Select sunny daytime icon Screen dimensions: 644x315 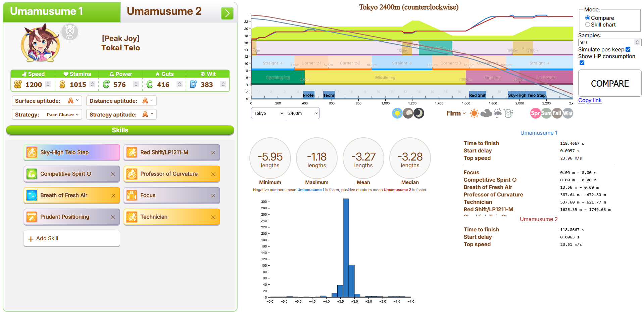pyautogui.click(x=397, y=113)
